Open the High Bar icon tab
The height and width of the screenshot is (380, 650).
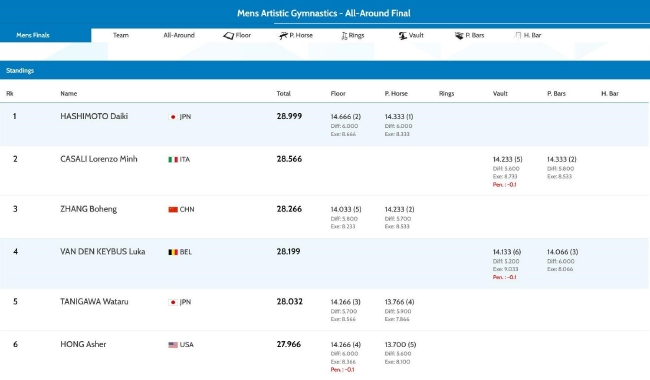point(518,36)
